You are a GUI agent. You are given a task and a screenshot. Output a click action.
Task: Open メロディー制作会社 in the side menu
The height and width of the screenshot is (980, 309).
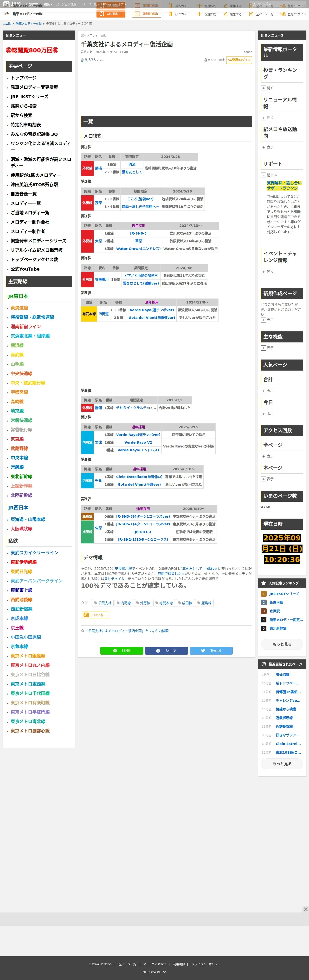tap(30, 222)
